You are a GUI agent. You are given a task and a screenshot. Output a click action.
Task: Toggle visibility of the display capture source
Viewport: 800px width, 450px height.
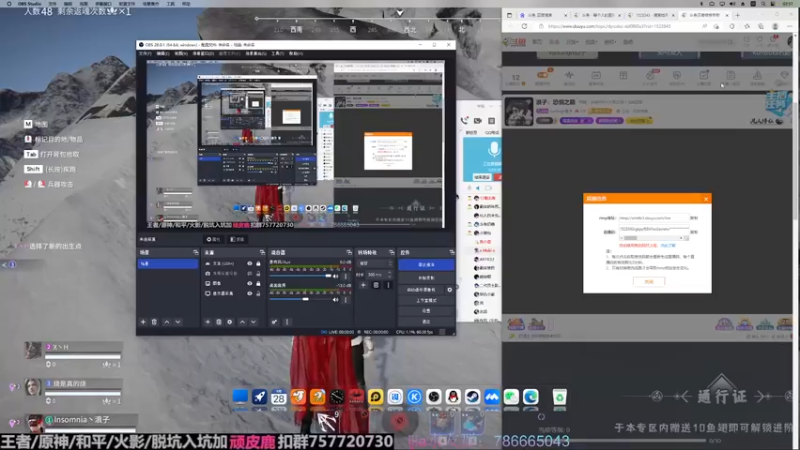tap(249, 293)
